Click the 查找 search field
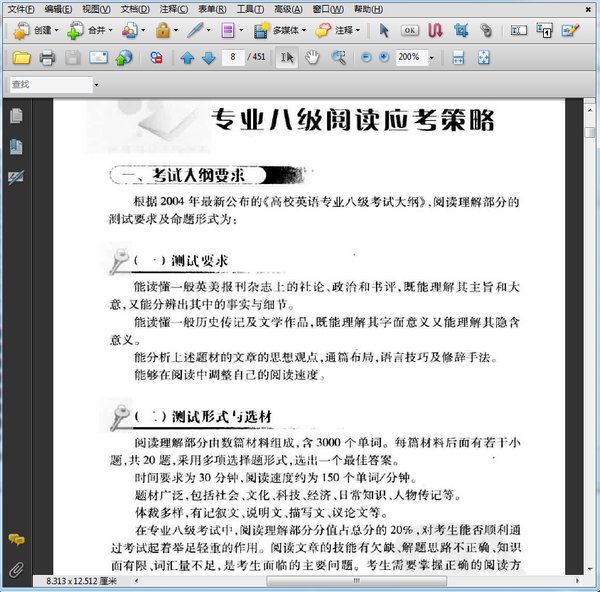Image resolution: width=600 pixels, height=592 pixels. pyautogui.click(x=51, y=84)
